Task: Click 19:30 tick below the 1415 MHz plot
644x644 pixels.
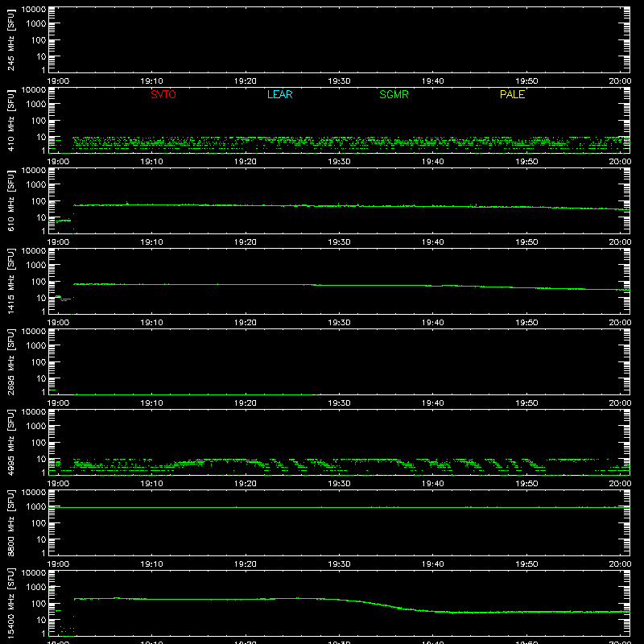Action: [339, 323]
